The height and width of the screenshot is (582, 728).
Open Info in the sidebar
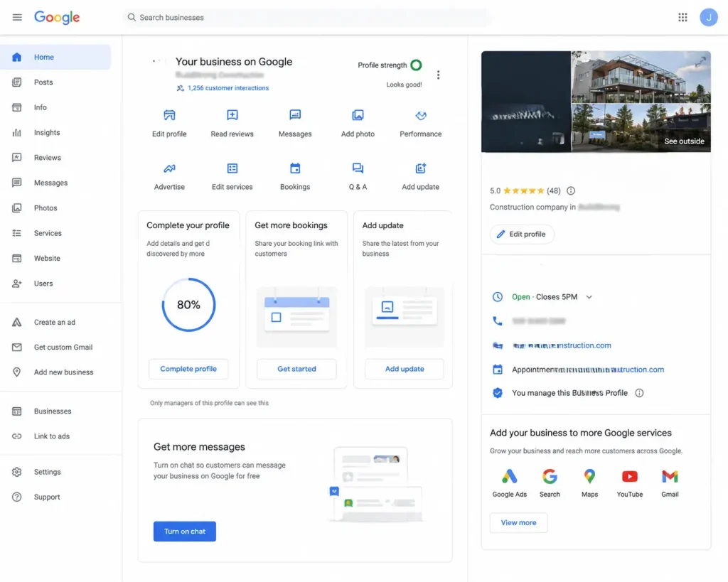point(55,107)
